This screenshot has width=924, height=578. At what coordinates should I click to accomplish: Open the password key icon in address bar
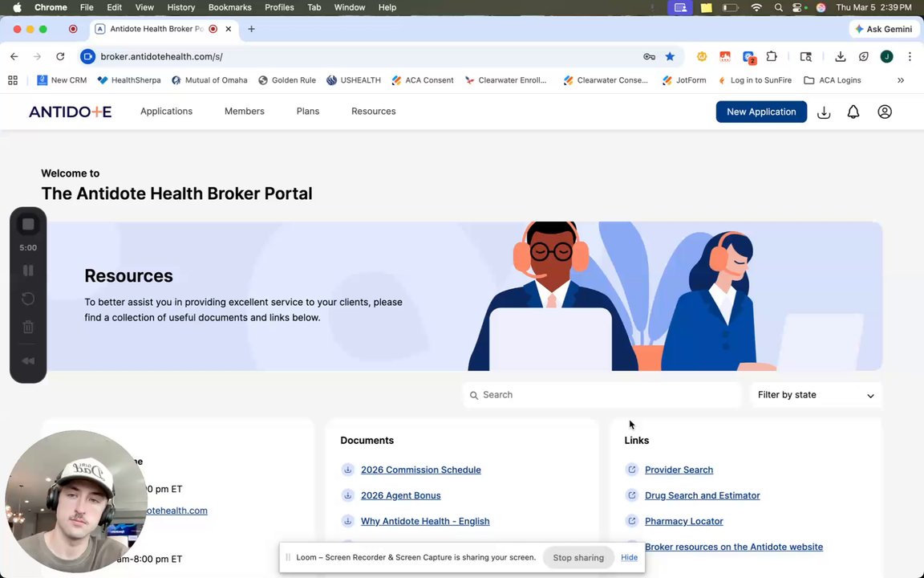[649, 57]
